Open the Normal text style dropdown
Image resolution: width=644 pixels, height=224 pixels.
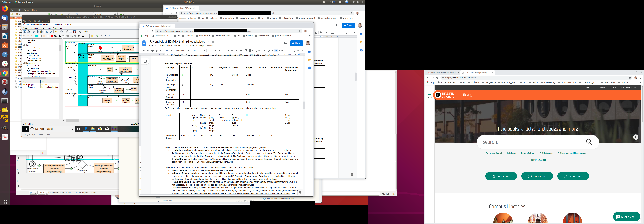(x=182, y=50)
